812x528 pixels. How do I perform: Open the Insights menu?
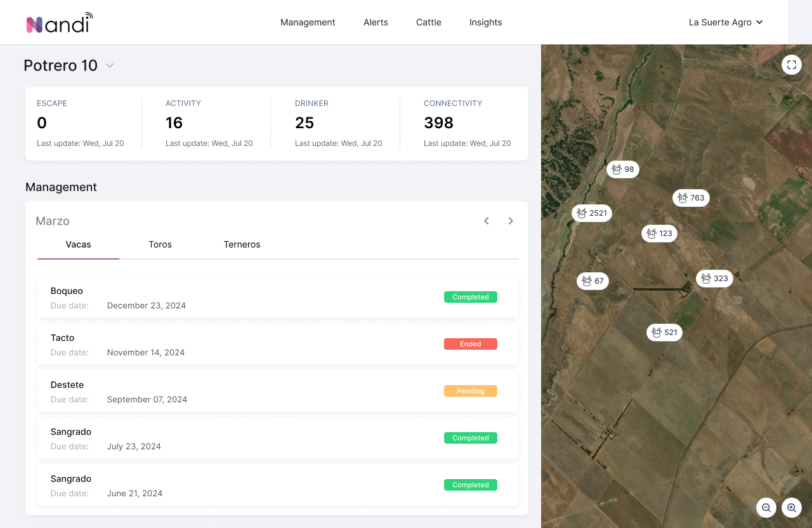coord(485,22)
